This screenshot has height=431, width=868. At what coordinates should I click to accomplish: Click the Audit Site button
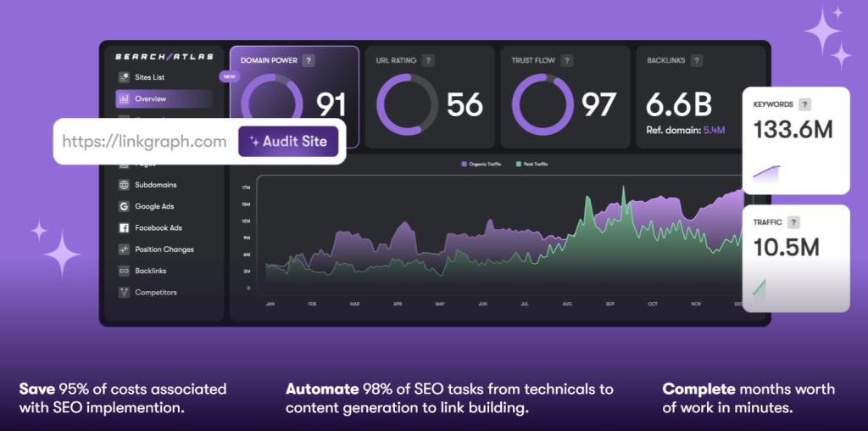pyautogui.click(x=288, y=142)
